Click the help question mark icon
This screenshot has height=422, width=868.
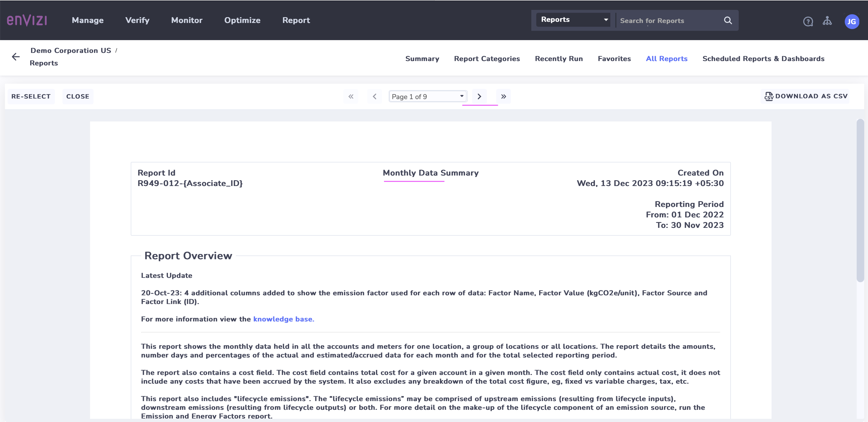(808, 21)
